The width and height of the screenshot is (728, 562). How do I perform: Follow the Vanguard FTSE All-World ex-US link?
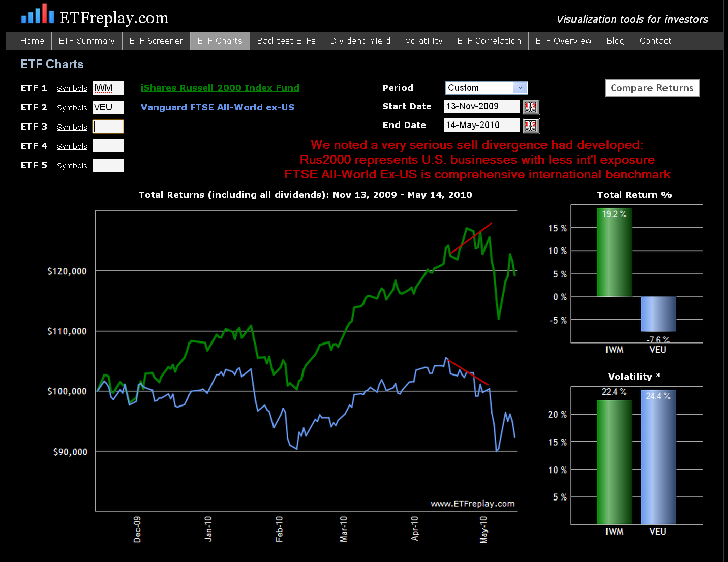point(218,107)
